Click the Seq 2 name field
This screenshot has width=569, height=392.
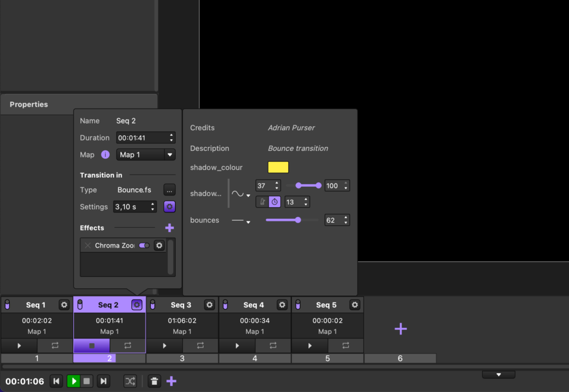[x=126, y=121]
